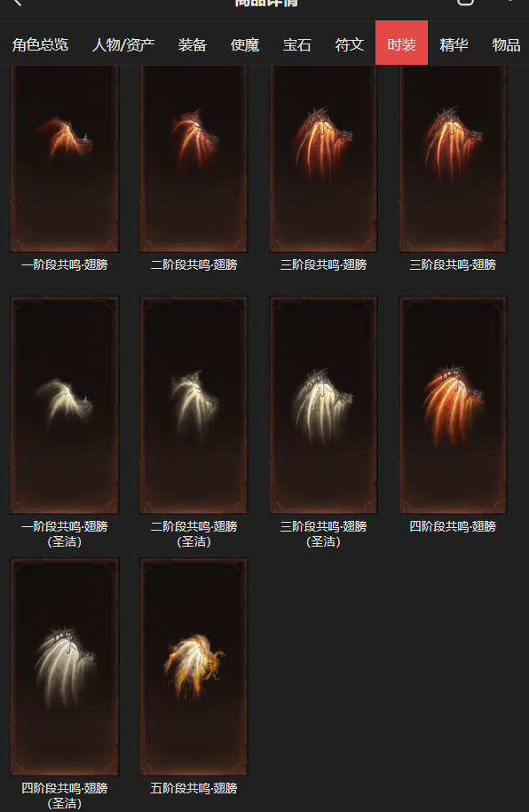Switch to the 物品 tab
The image size is (529, 812).
point(506,44)
